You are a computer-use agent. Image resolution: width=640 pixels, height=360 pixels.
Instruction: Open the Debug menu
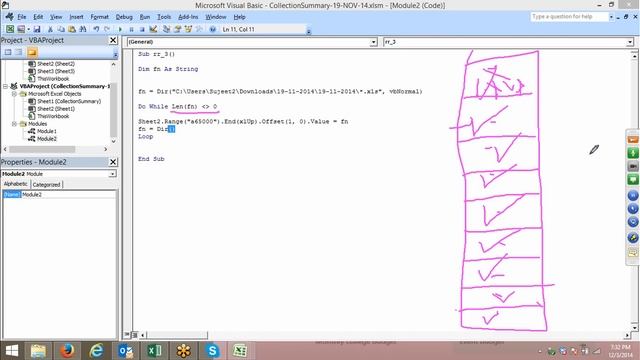pyautogui.click(x=124, y=17)
